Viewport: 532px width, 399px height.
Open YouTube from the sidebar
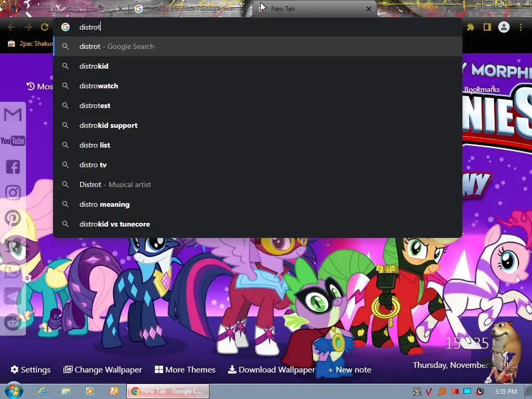13,141
